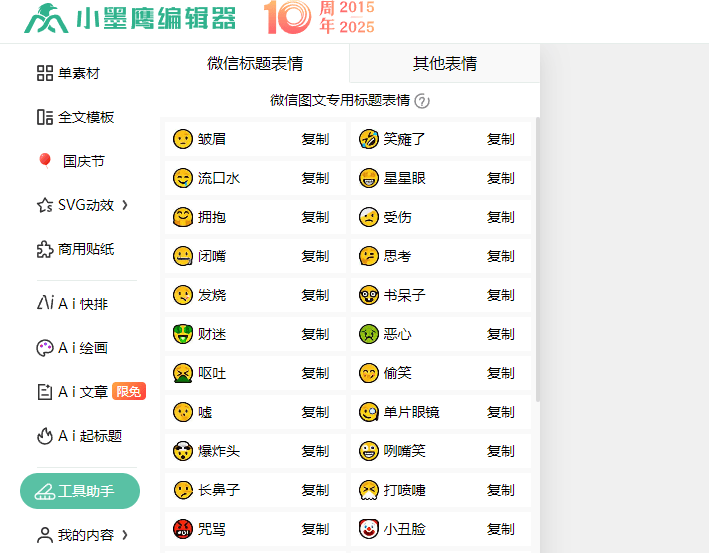Select the 微信标题表情 tab

pos(255,64)
